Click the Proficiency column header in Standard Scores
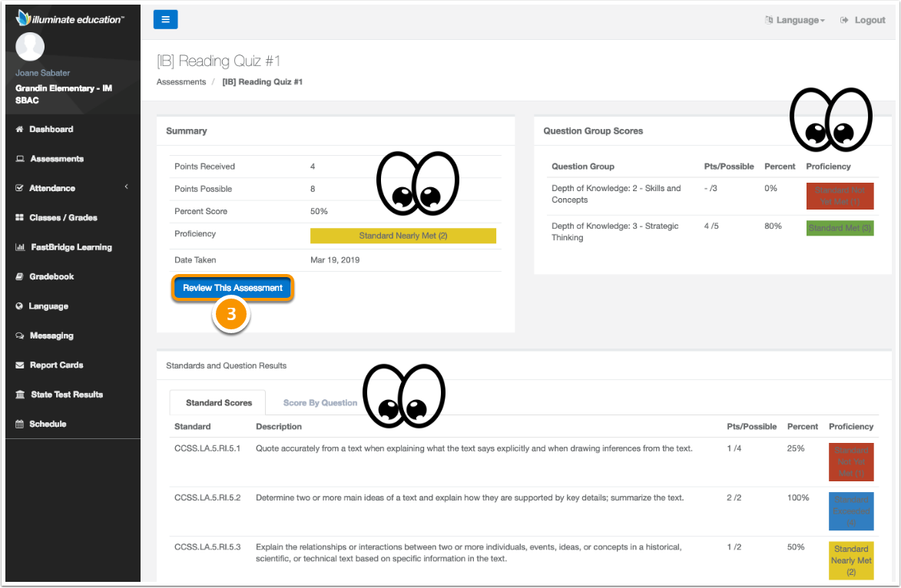Screen dimensions: 901x588 pyautogui.click(x=850, y=427)
